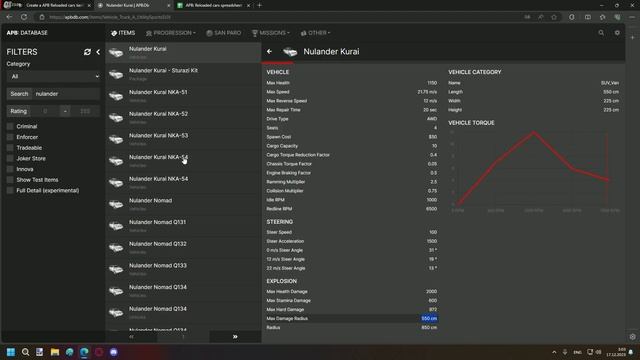
Task: Collapse the Filters panel with the chevron
Action: click(x=98, y=52)
